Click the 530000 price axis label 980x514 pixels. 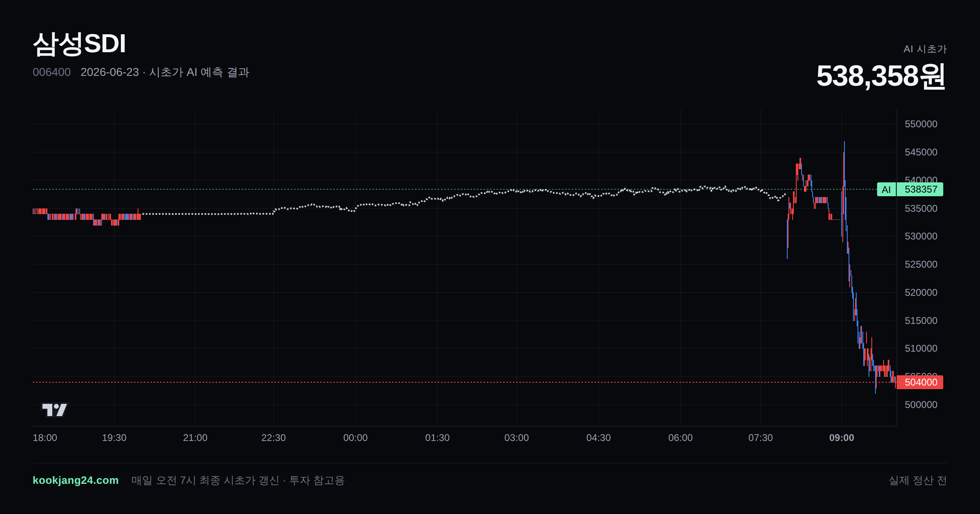(x=921, y=236)
